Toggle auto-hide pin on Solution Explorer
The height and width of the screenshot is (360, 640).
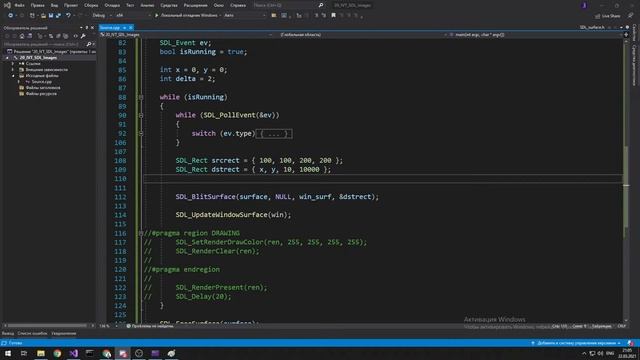[x=87, y=27]
